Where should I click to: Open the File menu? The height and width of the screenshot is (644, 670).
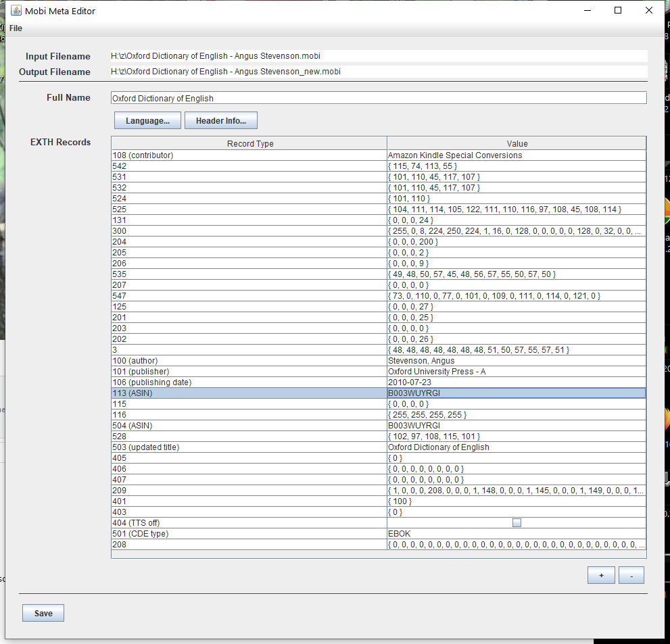pos(16,28)
